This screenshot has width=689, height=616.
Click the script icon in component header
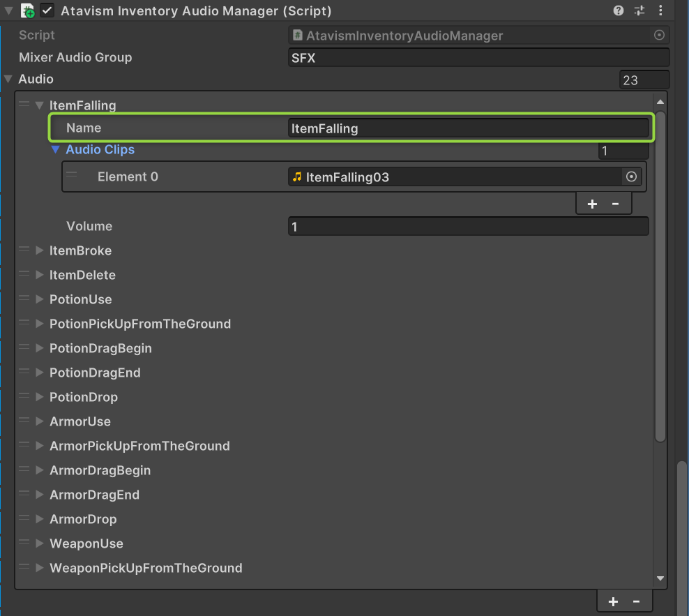tap(28, 11)
